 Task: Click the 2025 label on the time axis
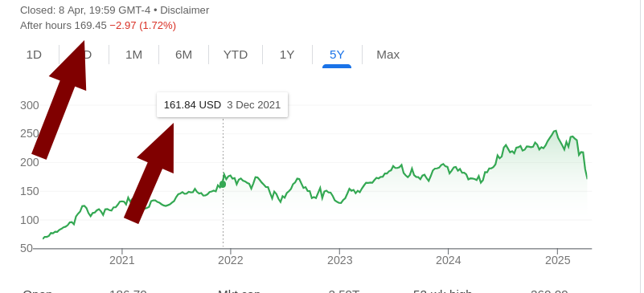[x=557, y=260]
